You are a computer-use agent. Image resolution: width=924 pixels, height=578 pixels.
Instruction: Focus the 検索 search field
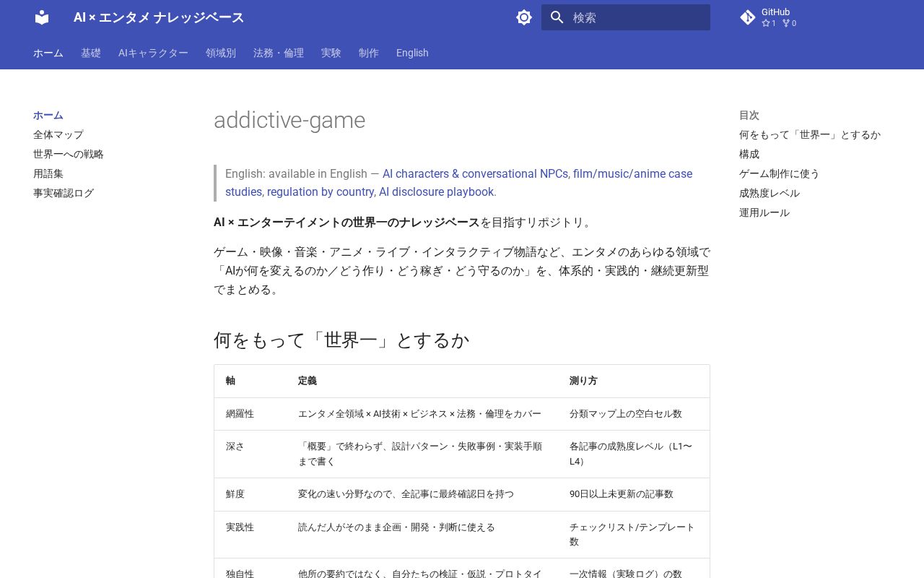coord(626,17)
